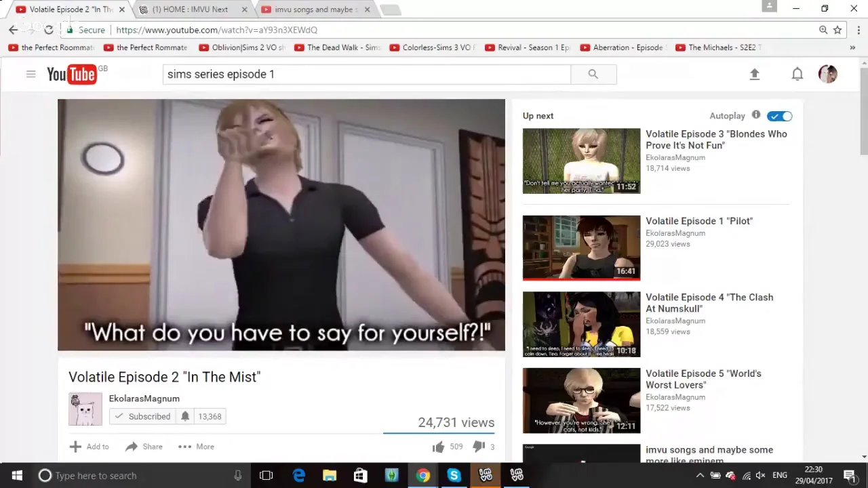The height and width of the screenshot is (488, 868).
Task: Toggle the Autoplay switch off
Action: click(x=779, y=116)
